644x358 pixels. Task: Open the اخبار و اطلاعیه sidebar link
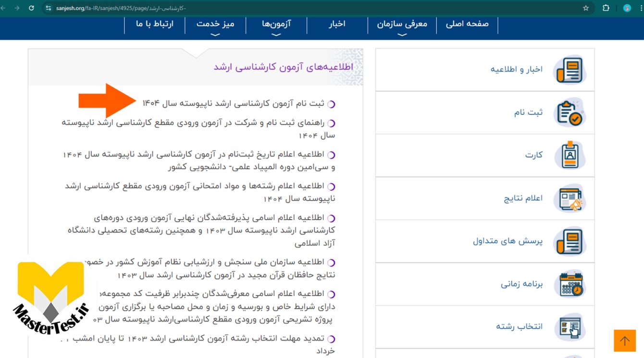coord(516,69)
